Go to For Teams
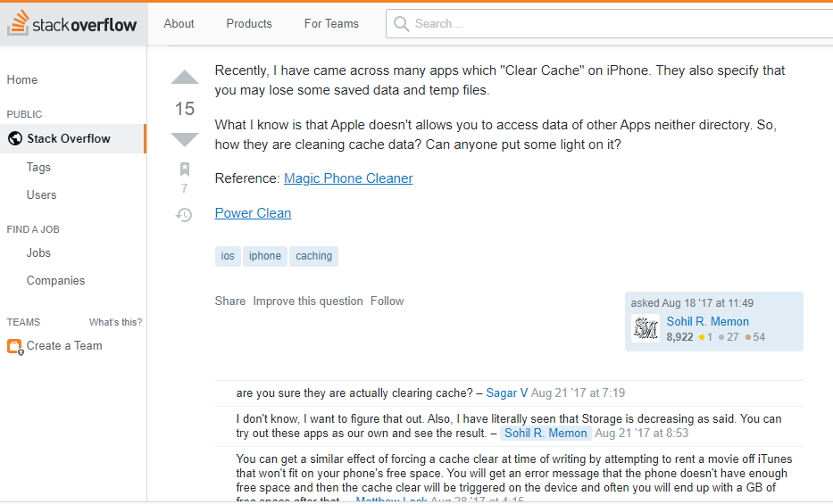Screen dimensions: 833x504 [331, 24]
